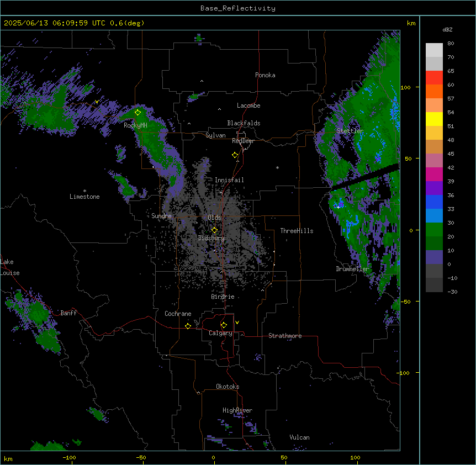Click the yellow diamond marker above RockyMH

click(x=137, y=112)
